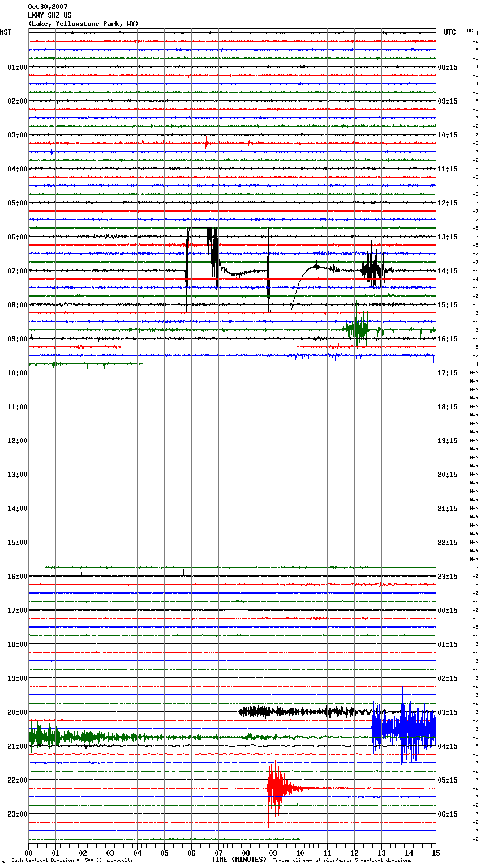Image resolution: width=481 pixels, height=868 pixels.
Task: Click the Traces clipped at plus/minus 5 divisions note
Action: click(x=342, y=861)
